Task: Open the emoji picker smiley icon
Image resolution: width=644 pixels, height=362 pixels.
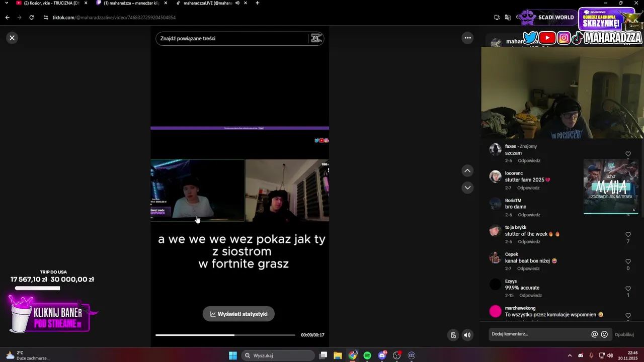Action: pos(604,334)
